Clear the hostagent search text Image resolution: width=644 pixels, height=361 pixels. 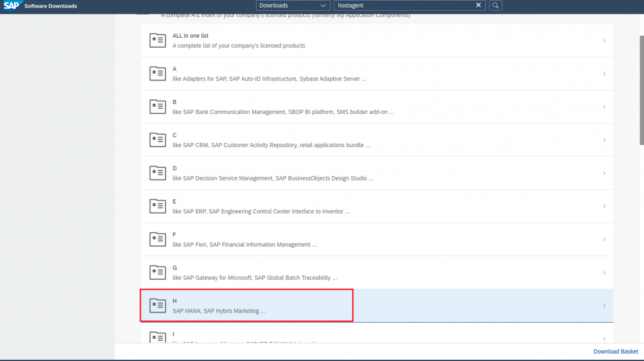pyautogui.click(x=479, y=6)
